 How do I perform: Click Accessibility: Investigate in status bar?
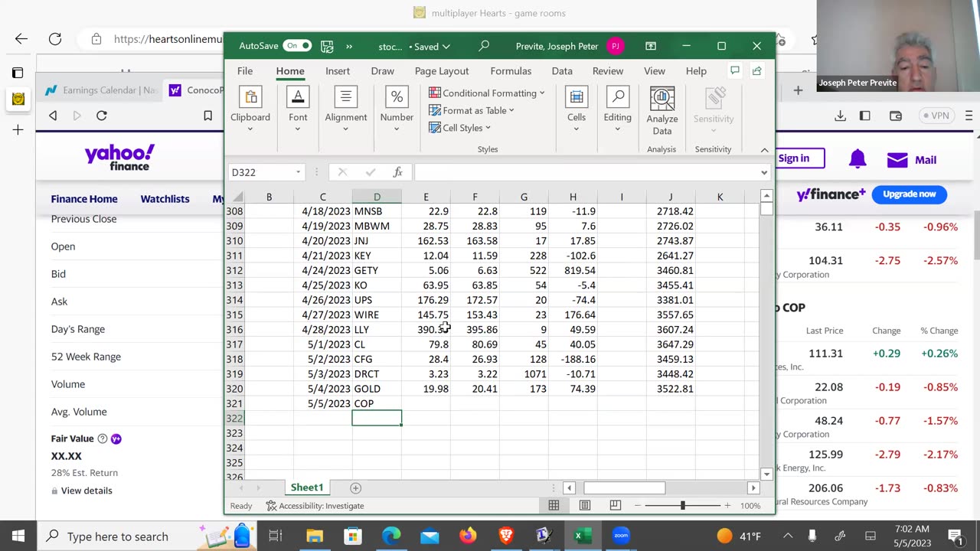(315, 505)
